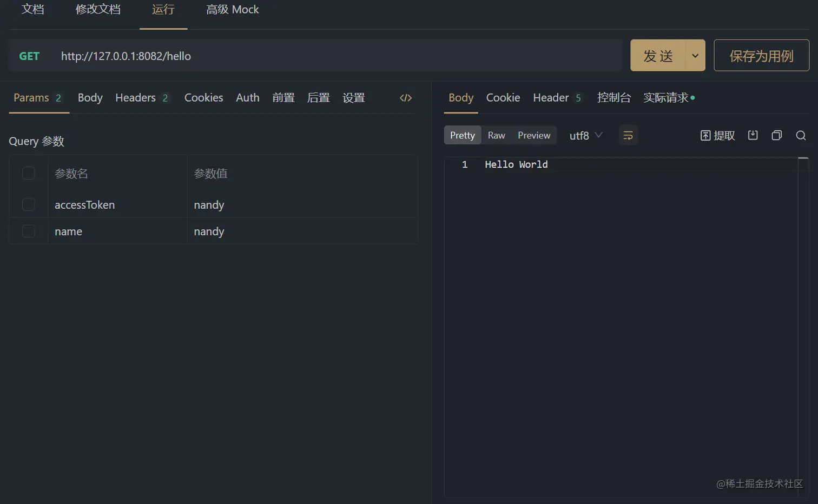Viewport: 818px width, 504px height.
Task: Show the response Body tab
Action: click(461, 98)
